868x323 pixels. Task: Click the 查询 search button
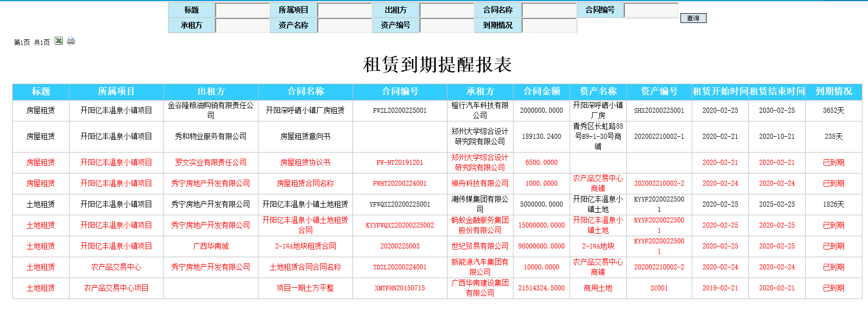[x=693, y=18]
